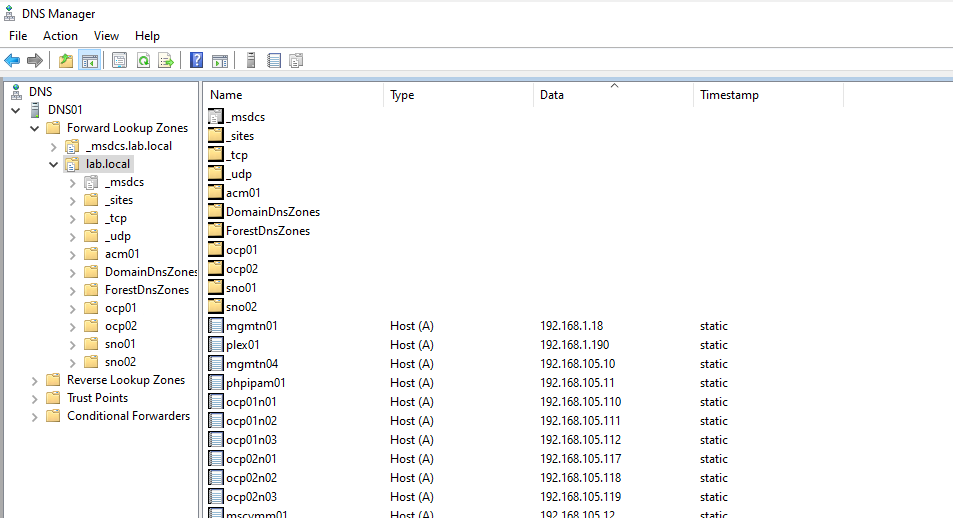This screenshot has height=518, width=953.
Task: Collapse the DNS01 server node
Action: click(16, 111)
